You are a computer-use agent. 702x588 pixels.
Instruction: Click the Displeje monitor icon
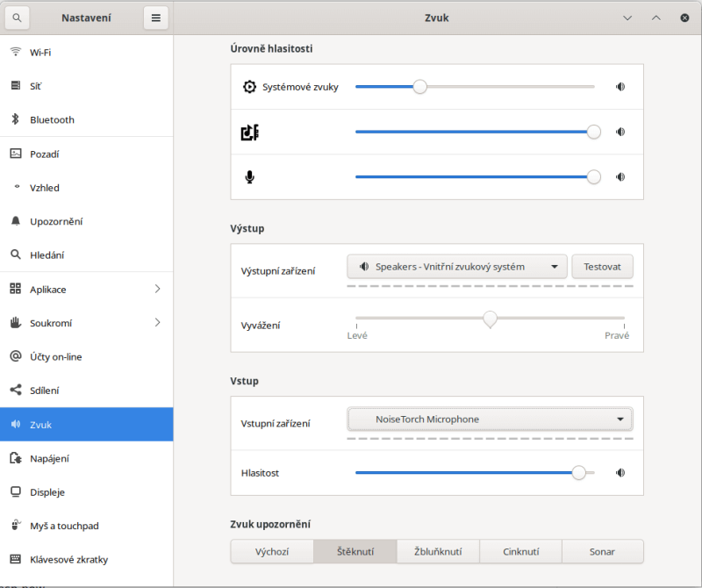pyautogui.click(x=15, y=492)
